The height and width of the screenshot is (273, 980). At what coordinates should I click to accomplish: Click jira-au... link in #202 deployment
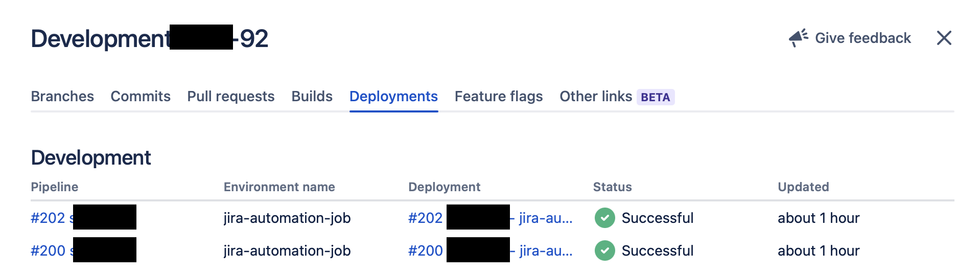(545, 218)
